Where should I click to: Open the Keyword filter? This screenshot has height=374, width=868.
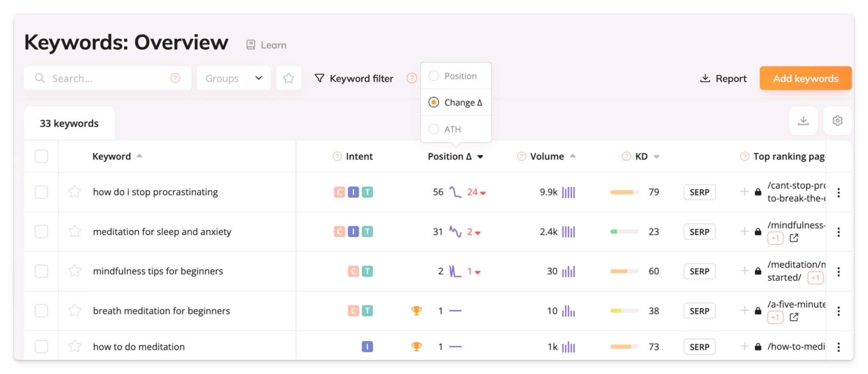(x=354, y=78)
